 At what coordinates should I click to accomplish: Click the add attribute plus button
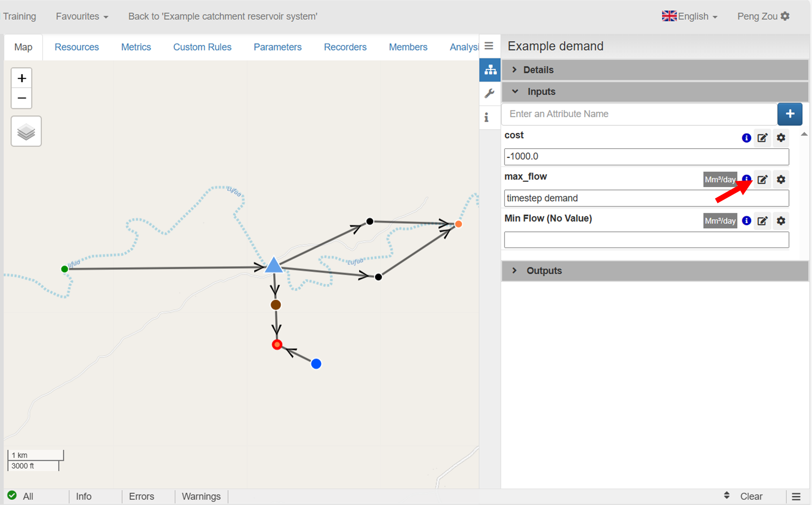point(790,114)
